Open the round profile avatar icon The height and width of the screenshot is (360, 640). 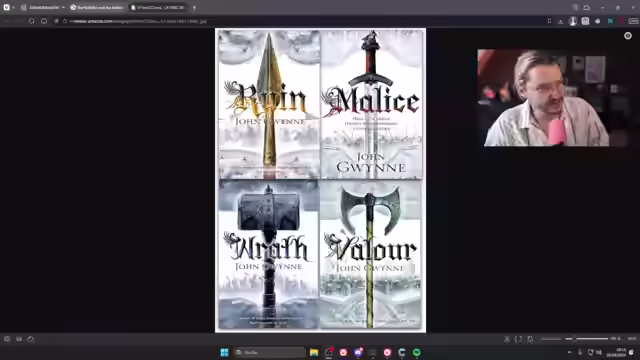pos(573,21)
